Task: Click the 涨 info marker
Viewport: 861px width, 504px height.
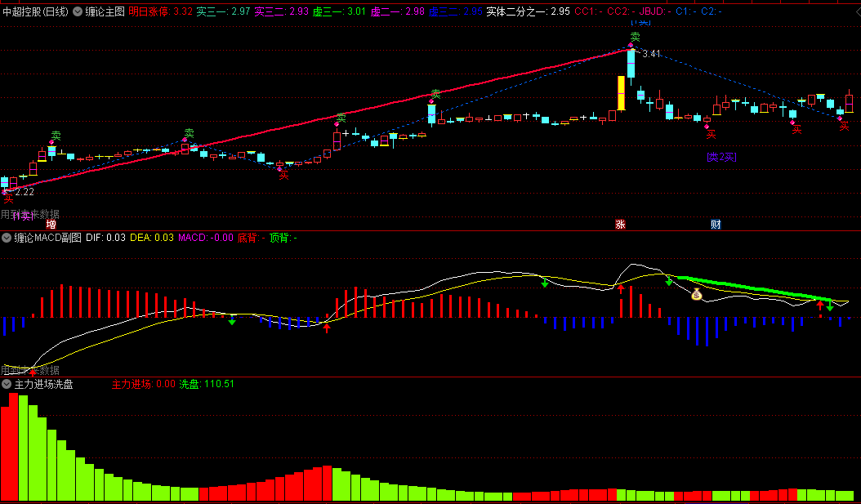Action: (x=621, y=224)
